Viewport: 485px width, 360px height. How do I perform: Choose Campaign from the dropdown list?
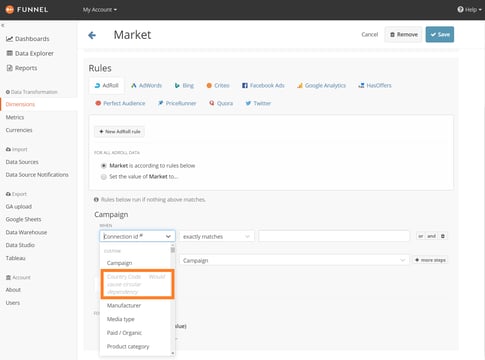coord(119,263)
